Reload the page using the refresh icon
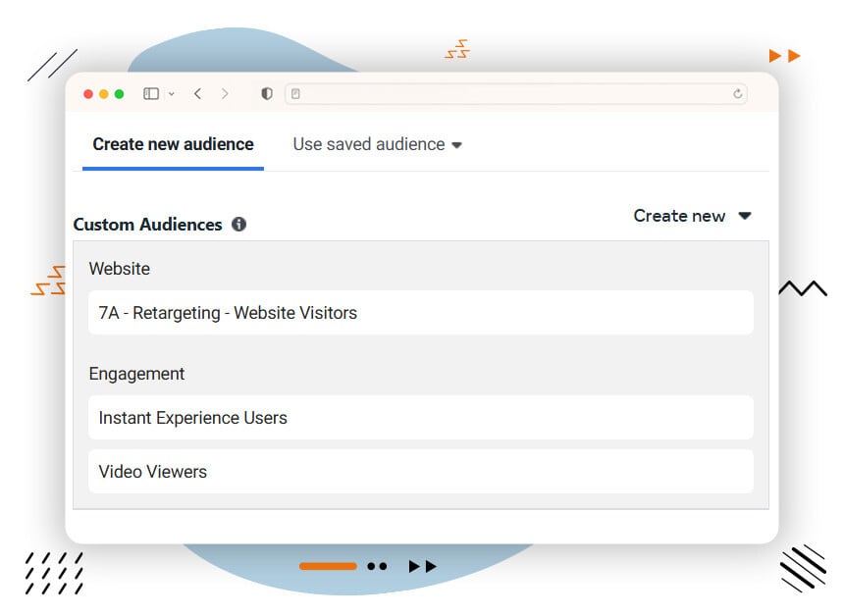The width and height of the screenshot is (844, 616). click(738, 93)
